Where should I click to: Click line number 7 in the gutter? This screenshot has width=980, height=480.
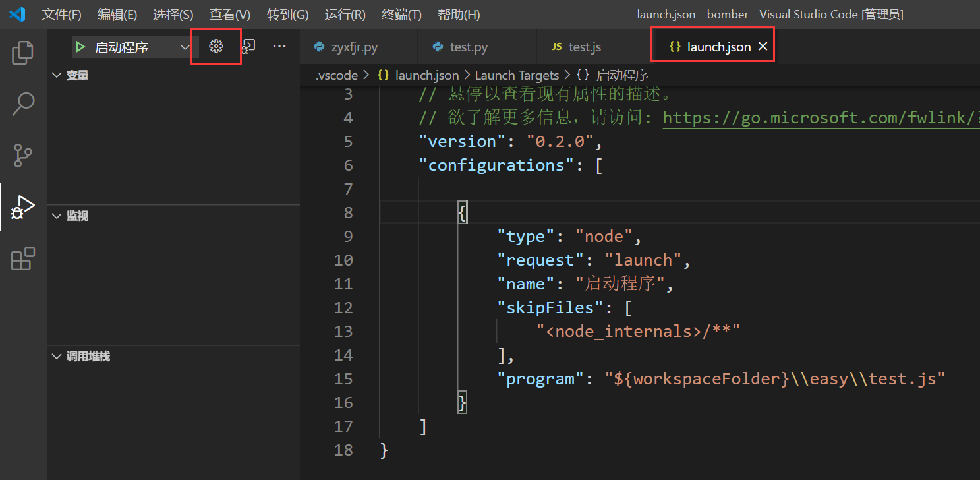pos(349,189)
